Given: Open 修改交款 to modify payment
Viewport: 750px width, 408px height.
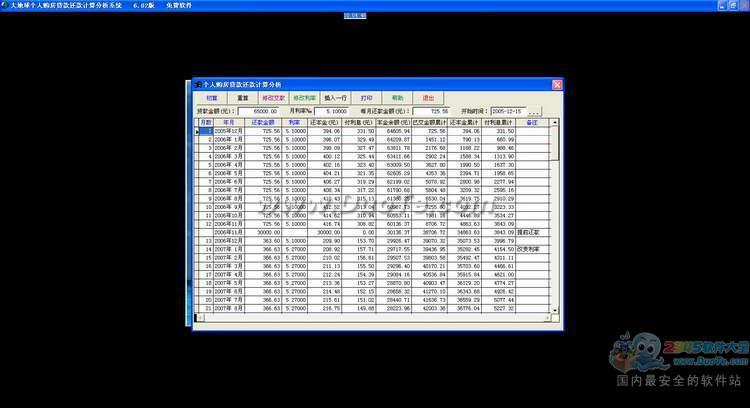Looking at the screenshot, I should tap(273, 99).
